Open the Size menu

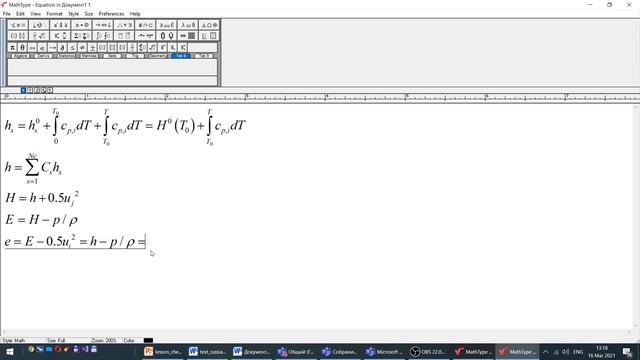click(89, 14)
